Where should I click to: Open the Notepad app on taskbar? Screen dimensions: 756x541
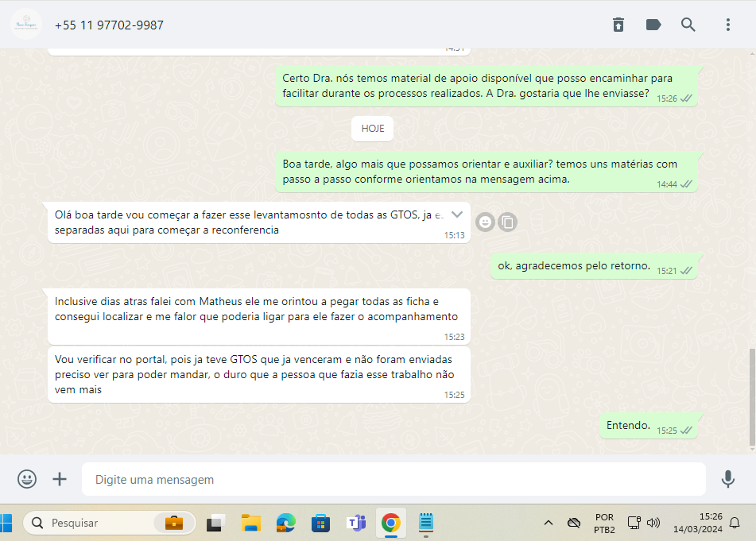point(426,524)
